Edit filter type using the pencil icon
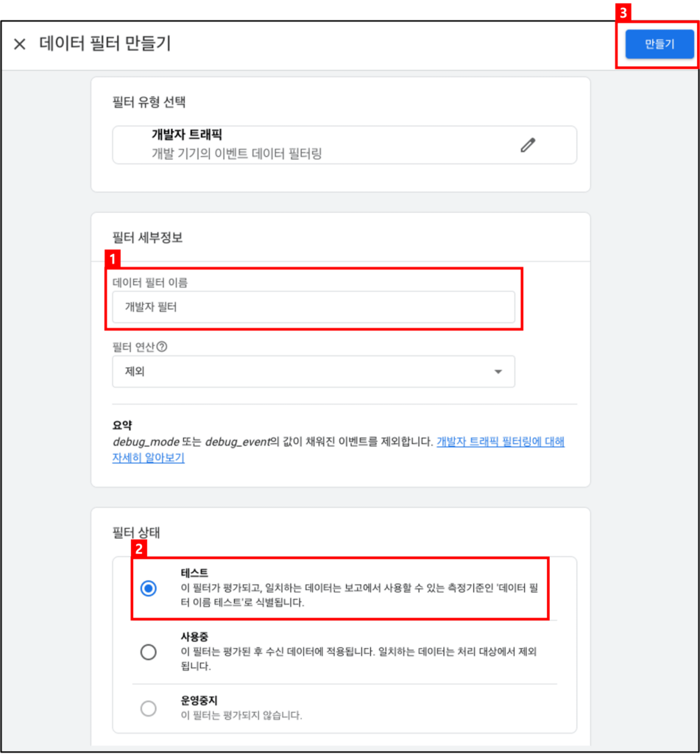The image size is (700, 754). (x=528, y=145)
